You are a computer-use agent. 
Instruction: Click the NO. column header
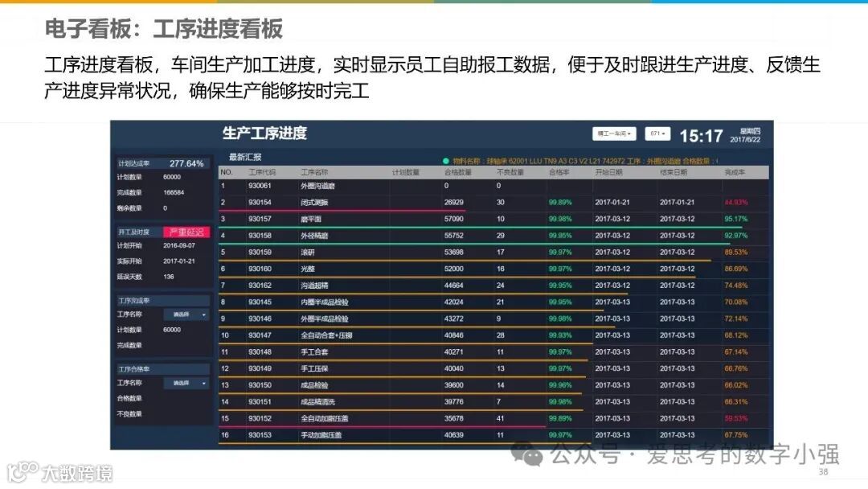coord(227,172)
